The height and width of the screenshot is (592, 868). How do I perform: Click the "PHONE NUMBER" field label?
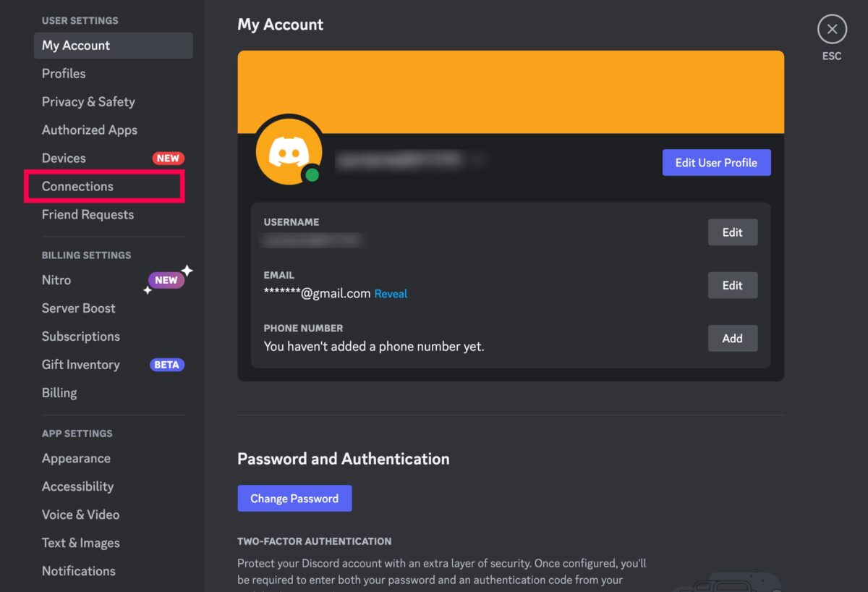303,328
